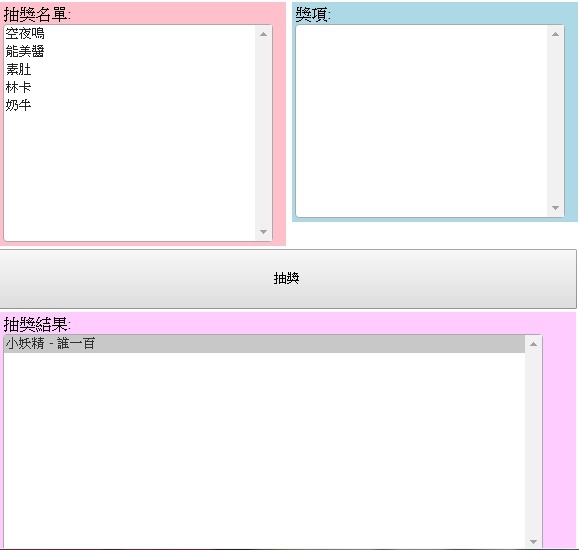Screen dimensions: 579x550
Task: Click the 抽獎名單 label
Action: tap(37, 14)
